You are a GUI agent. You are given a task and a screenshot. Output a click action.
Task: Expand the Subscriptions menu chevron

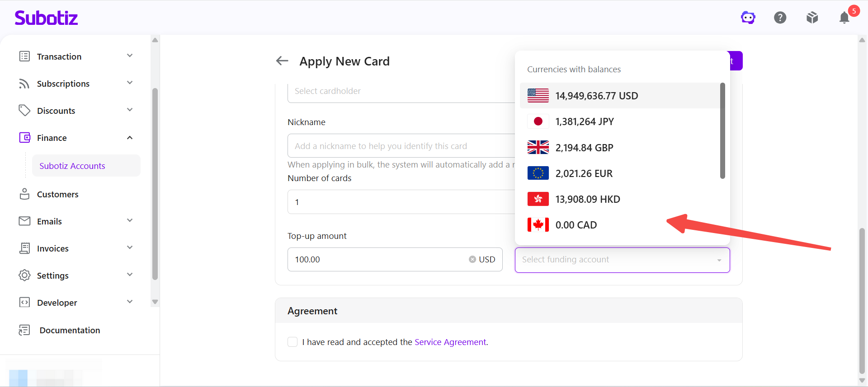coord(130,83)
